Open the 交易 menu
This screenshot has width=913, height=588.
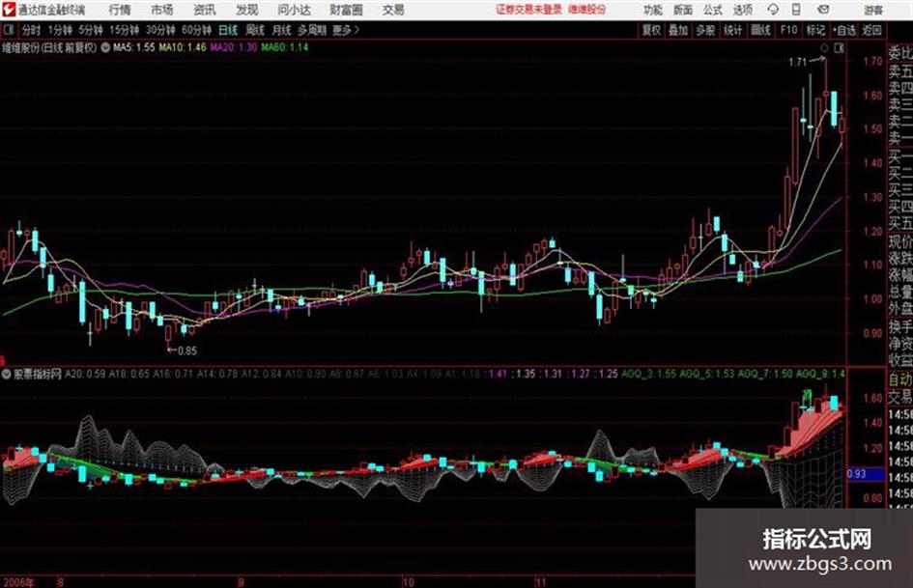(x=393, y=10)
